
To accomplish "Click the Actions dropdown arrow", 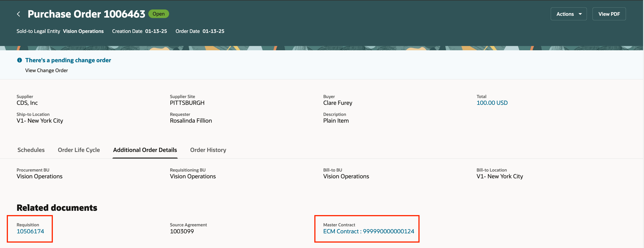I will pyautogui.click(x=580, y=14).
